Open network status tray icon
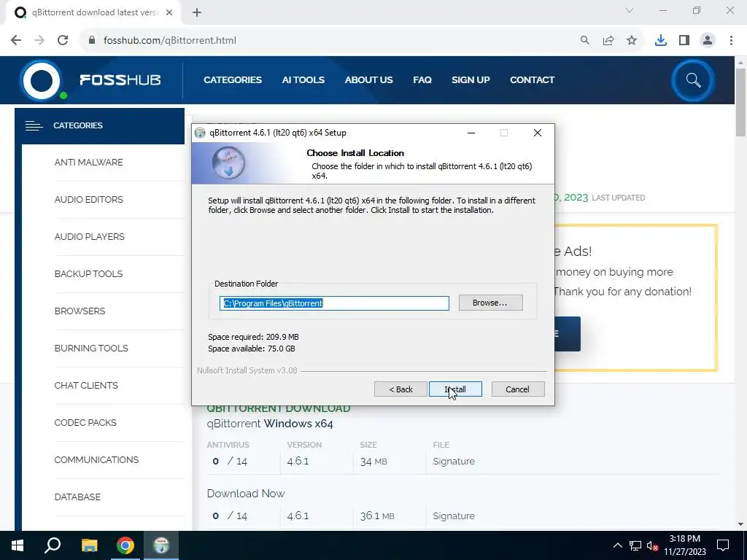The width and height of the screenshot is (747, 560). 635,545
